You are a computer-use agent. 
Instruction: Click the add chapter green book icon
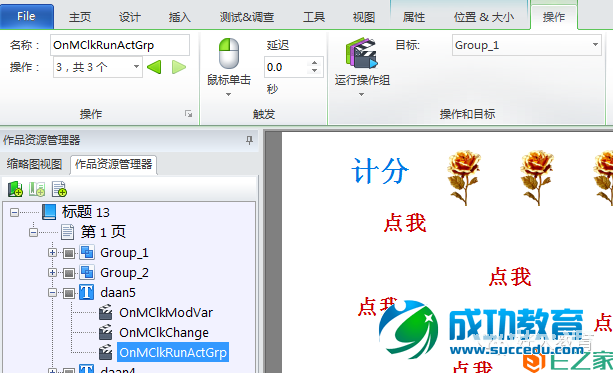15,189
